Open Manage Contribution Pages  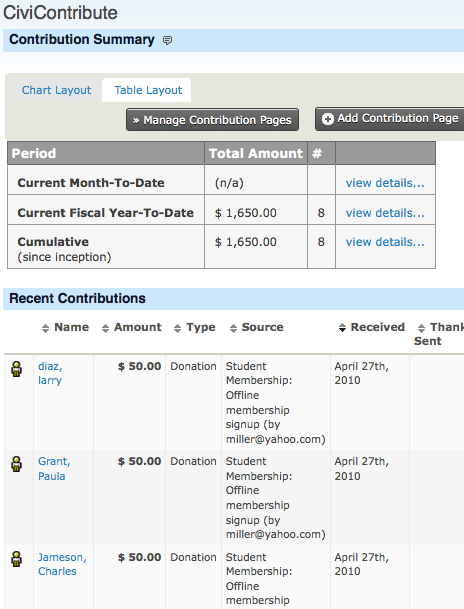coord(212,120)
